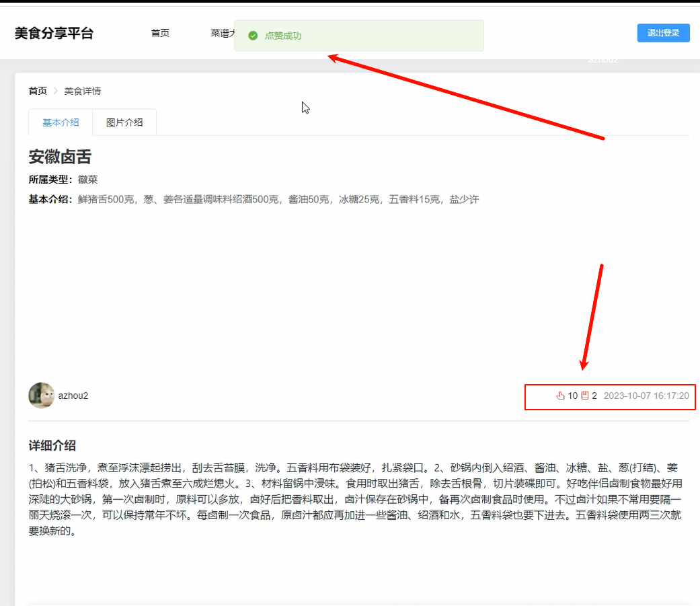Click the 点赞成功 notification message
The height and width of the screenshot is (606, 700).
click(283, 36)
